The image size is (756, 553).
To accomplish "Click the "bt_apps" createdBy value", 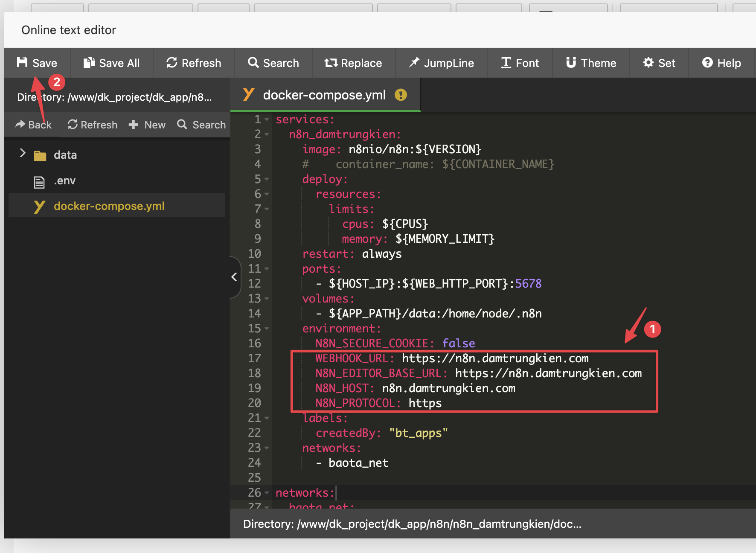I will click(419, 433).
